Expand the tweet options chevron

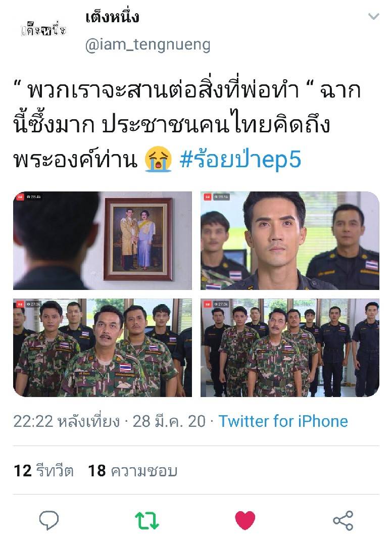374,16
